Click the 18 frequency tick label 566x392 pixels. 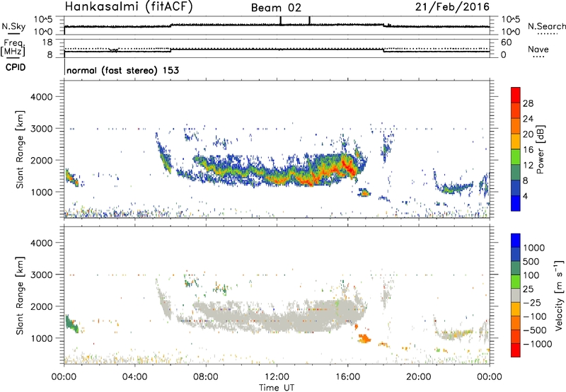[47, 42]
